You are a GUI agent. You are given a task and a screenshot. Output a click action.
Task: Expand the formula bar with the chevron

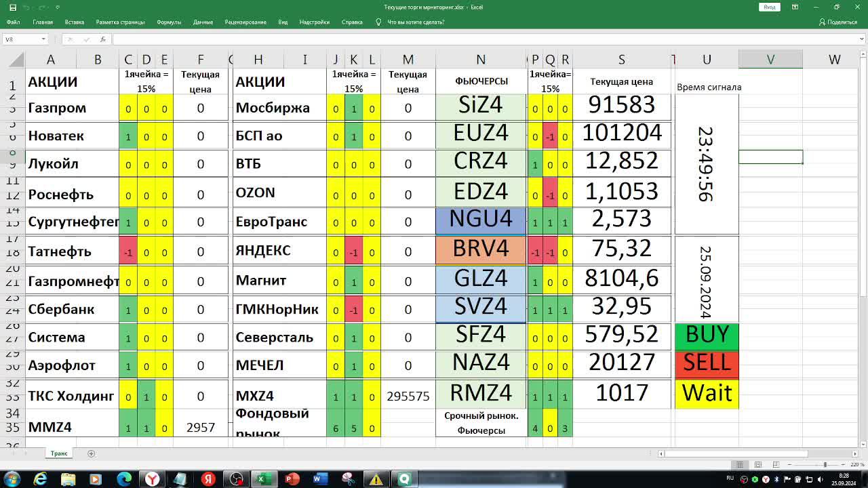point(862,39)
